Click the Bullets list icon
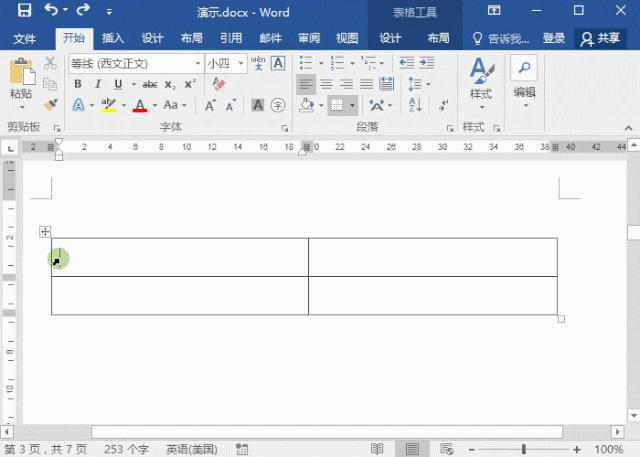This screenshot has width=640, height=457. point(306,63)
